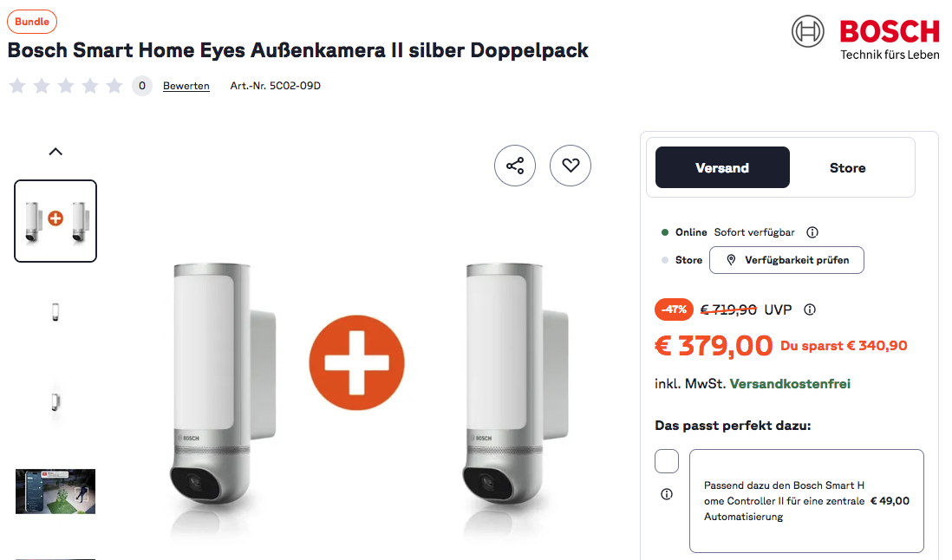Screen dimensions: 952x560
Task: Click the Bosch brand logo
Action: click(x=864, y=39)
